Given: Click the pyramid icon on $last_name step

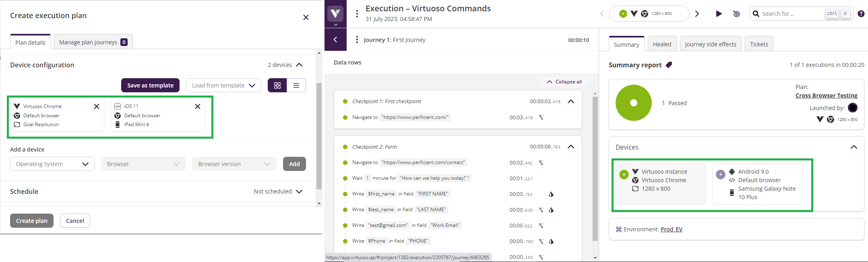Looking at the screenshot, I should (551, 210).
